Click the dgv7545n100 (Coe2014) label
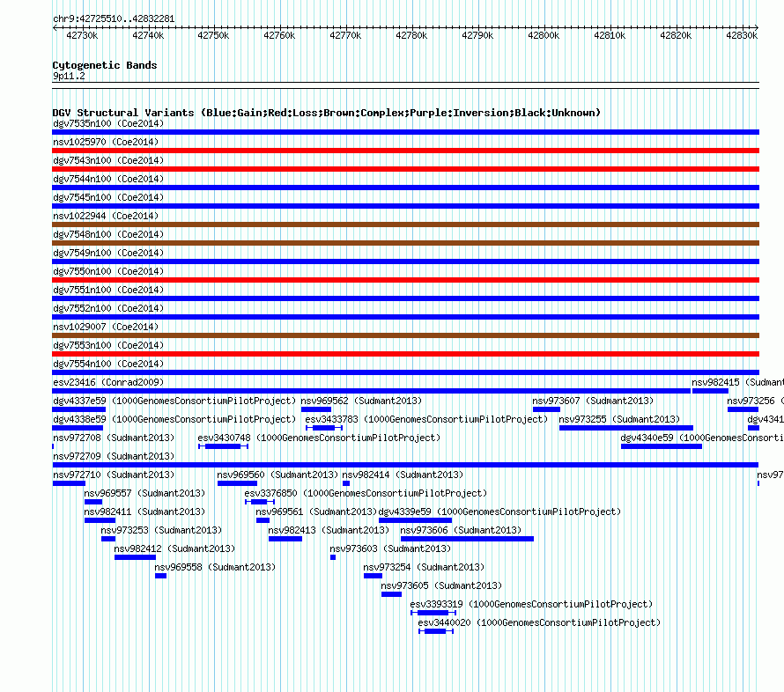The width and height of the screenshot is (784, 692). 108,197
